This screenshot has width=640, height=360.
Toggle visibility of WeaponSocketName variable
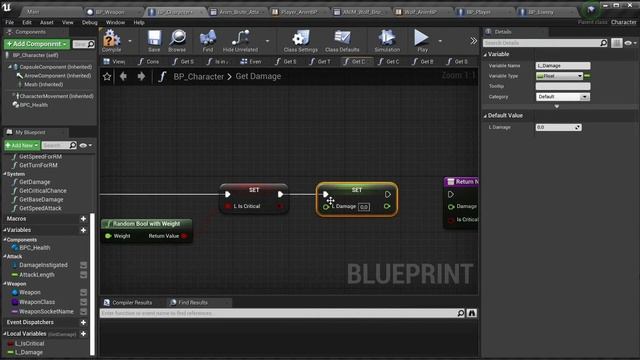83,311
